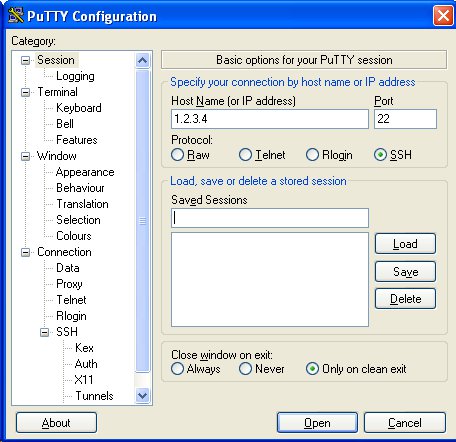Click the Host Name input field
This screenshot has width=456, height=442.
click(x=270, y=119)
